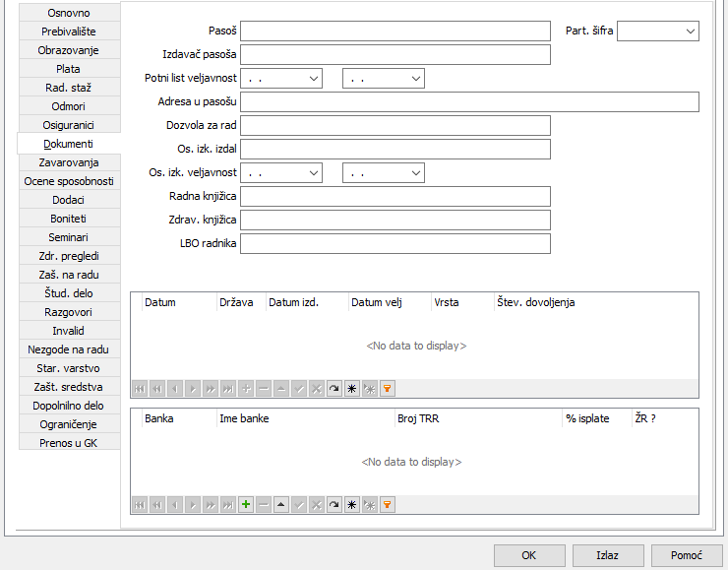728x570 pixels.
Task: Switch to the Osnovno tab
Action: (x=69, y=13)
